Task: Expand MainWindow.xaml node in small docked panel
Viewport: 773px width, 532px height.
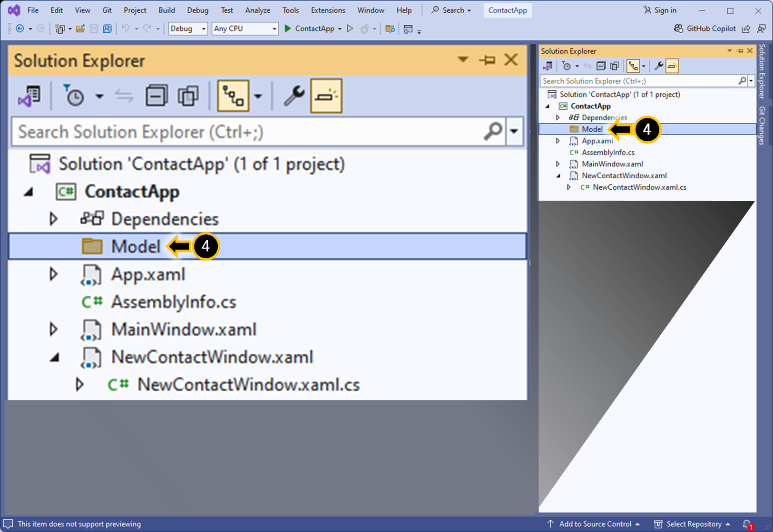Action: pyautogui.click(x=558, y=164)
